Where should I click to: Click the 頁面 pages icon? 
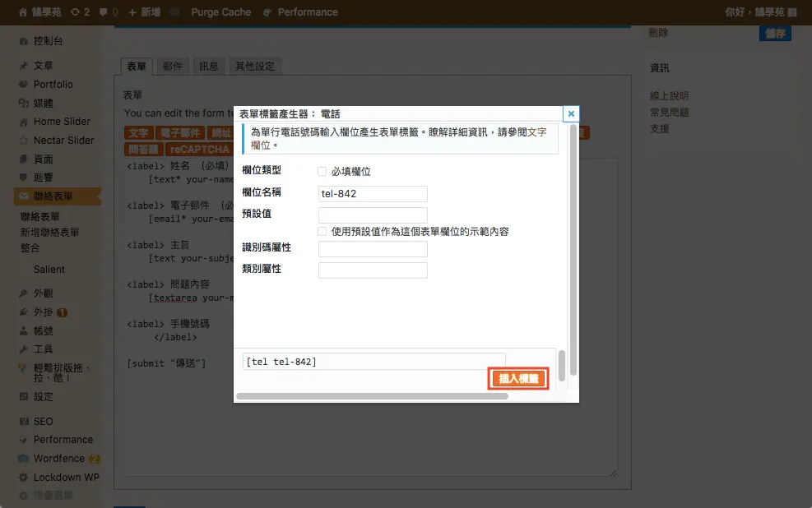(23, 159)
